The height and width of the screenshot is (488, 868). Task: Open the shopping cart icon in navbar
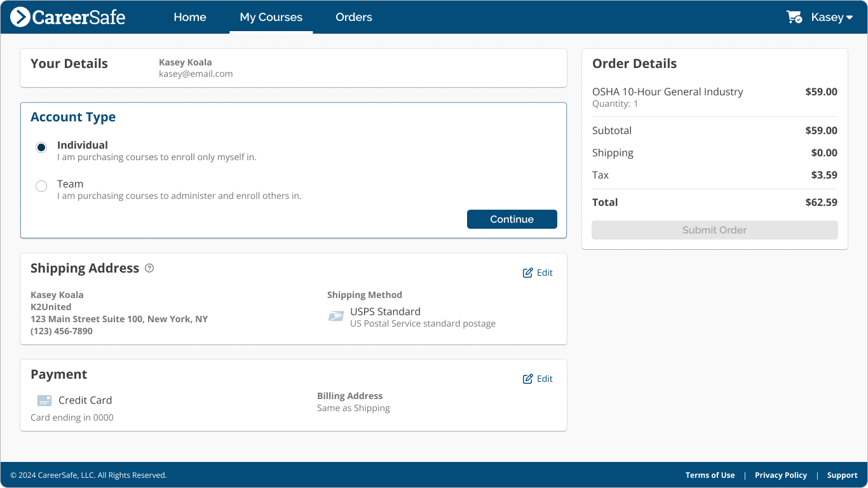coord(794,17)
